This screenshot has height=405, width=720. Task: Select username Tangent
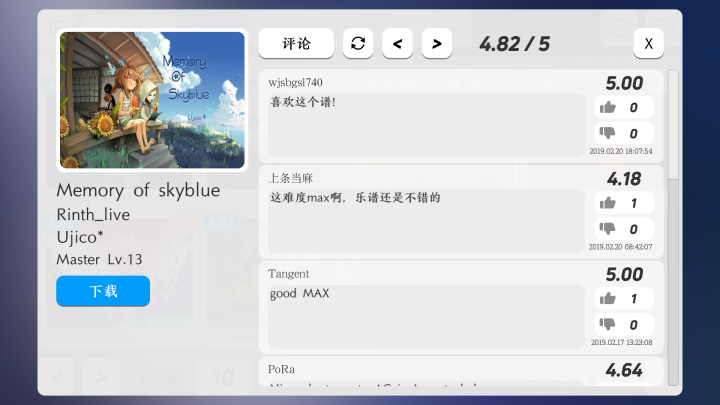click(288, 274)
